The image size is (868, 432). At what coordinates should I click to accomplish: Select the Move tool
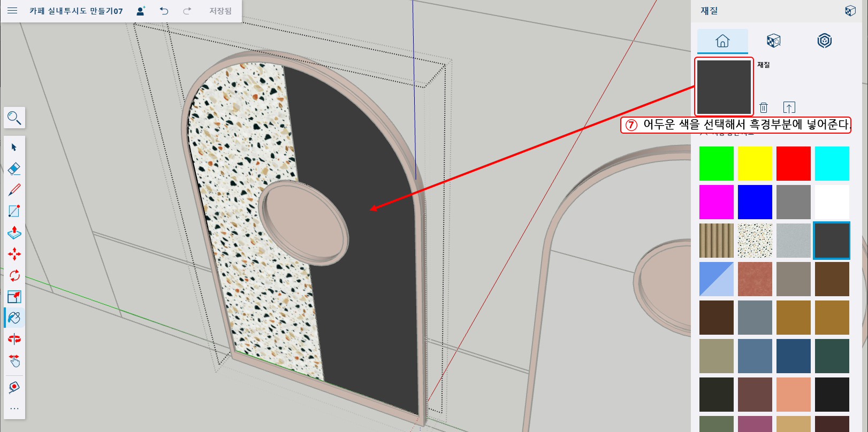pos(14,254)
